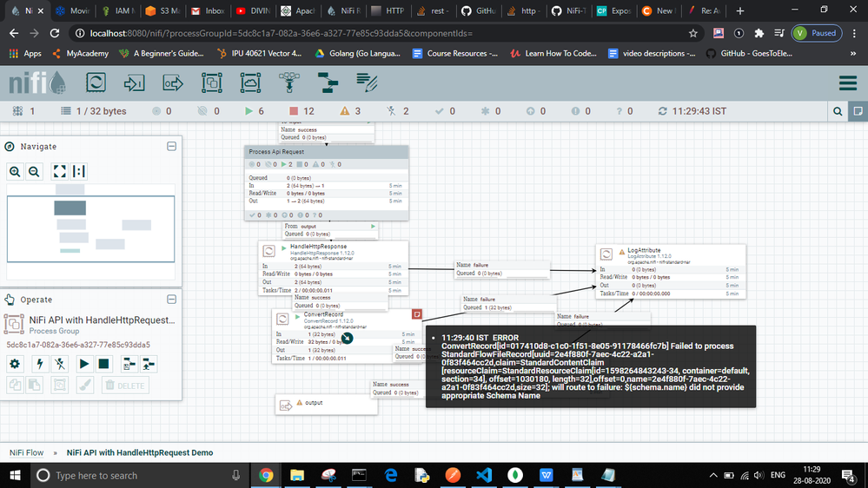
Task: Open the search icon in status bar
Action: click(x=838, y=111)
